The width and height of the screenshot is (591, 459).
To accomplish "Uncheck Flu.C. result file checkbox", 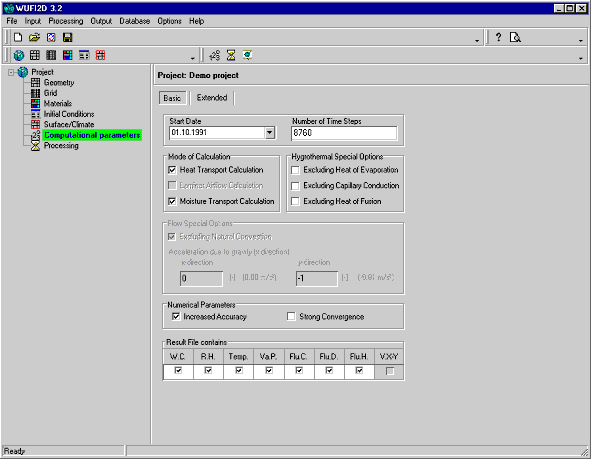I will [x=299, y=371].
